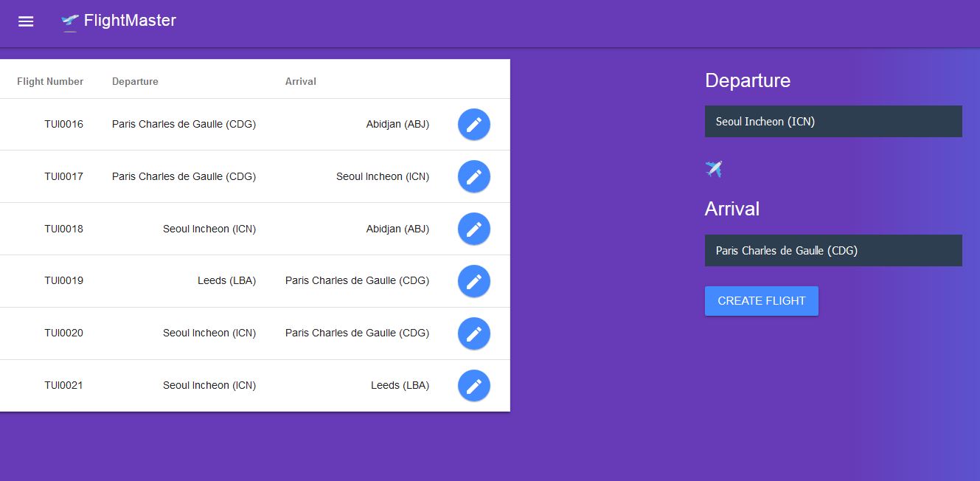Edit flight TUI0017 using its pencil icon
Image resolution: width=980 pixels, height=481 pixels.
click(x=474, y=176)
